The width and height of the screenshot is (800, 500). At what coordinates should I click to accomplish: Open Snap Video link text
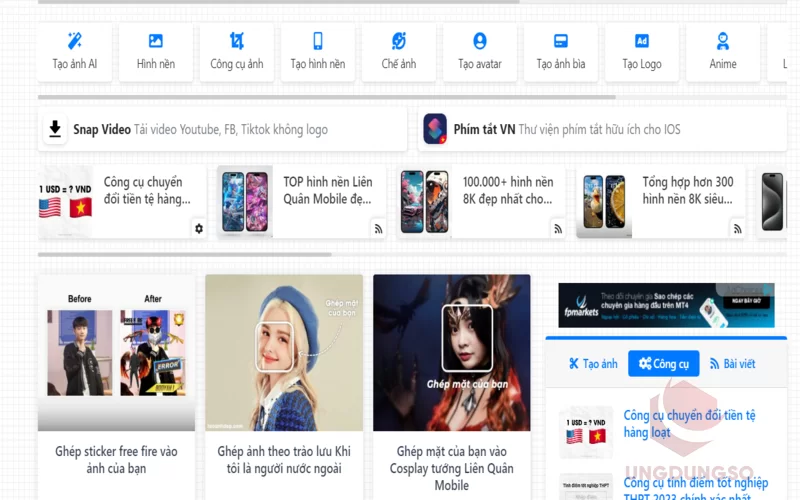coord(201,130)
